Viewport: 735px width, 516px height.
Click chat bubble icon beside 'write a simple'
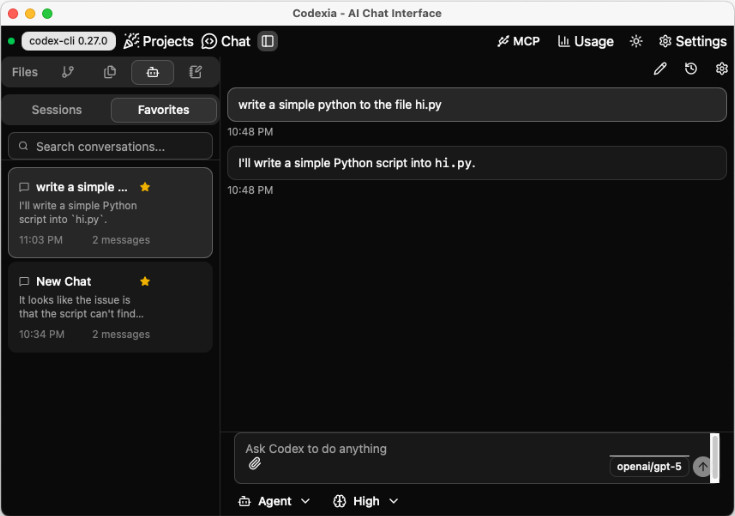point(24,187)
